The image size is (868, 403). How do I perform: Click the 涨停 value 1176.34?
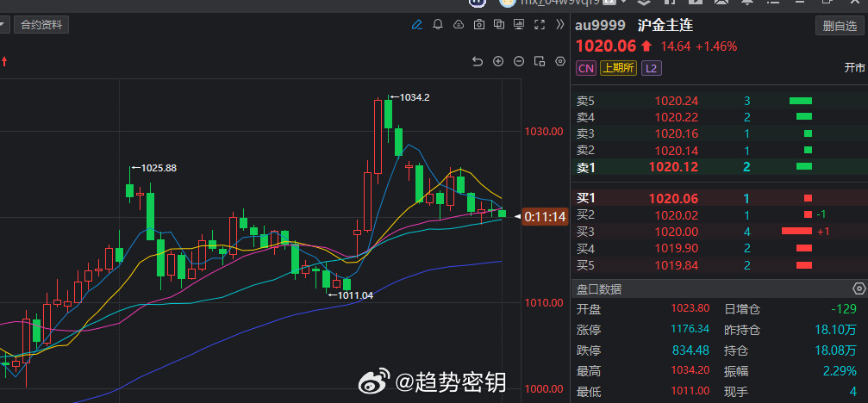click(690, 329)
